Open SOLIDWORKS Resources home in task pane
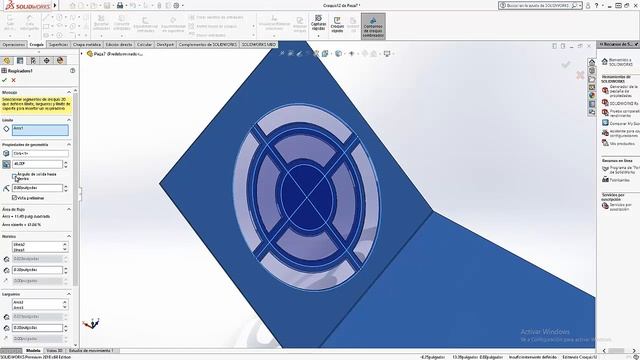 pyautogui.click(x=592, y=62)
